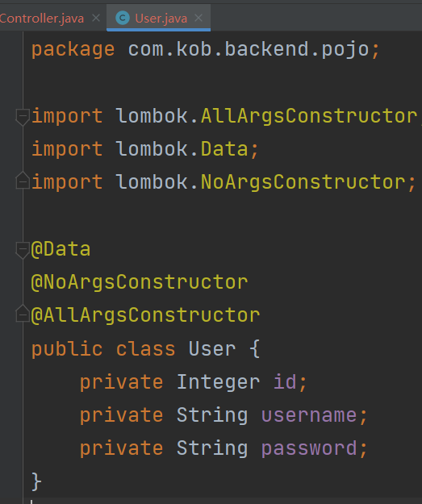This screenshot has height=504, width=422.
Task: Click fold end marker beside @AllArgsConstructor
Action: [23, 314]
